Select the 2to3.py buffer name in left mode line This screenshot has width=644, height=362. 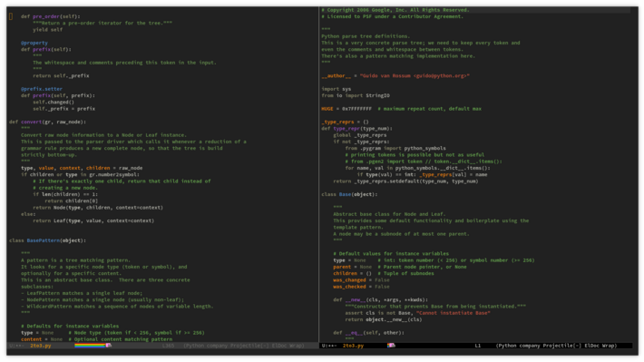click(41, 346)
